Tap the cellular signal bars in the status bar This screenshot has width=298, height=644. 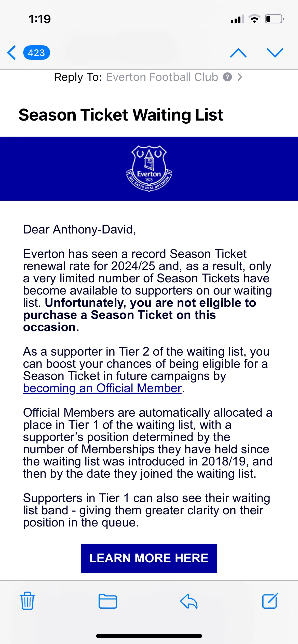pyautogui.click(x=237, y=19)
